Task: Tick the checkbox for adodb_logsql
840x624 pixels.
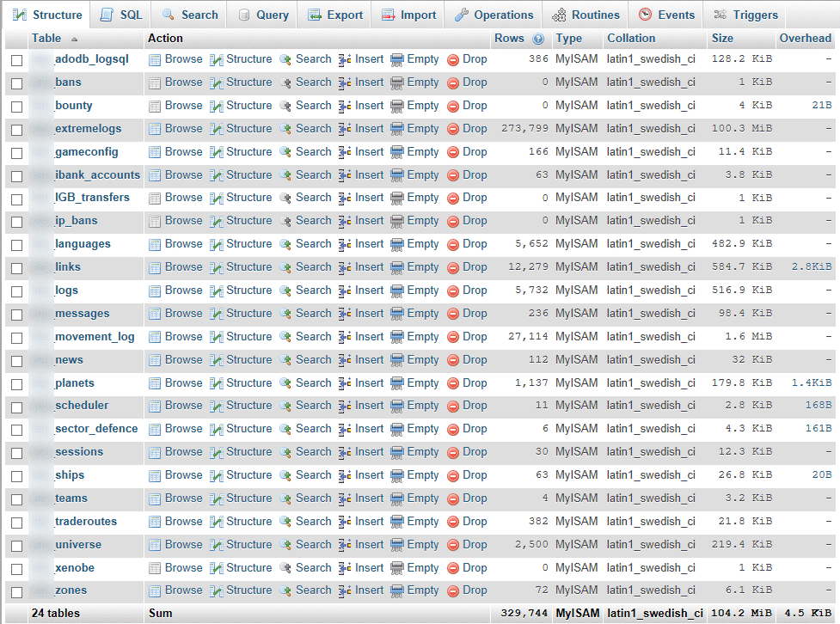Action: pyautogui.click(x=16, y=60)
